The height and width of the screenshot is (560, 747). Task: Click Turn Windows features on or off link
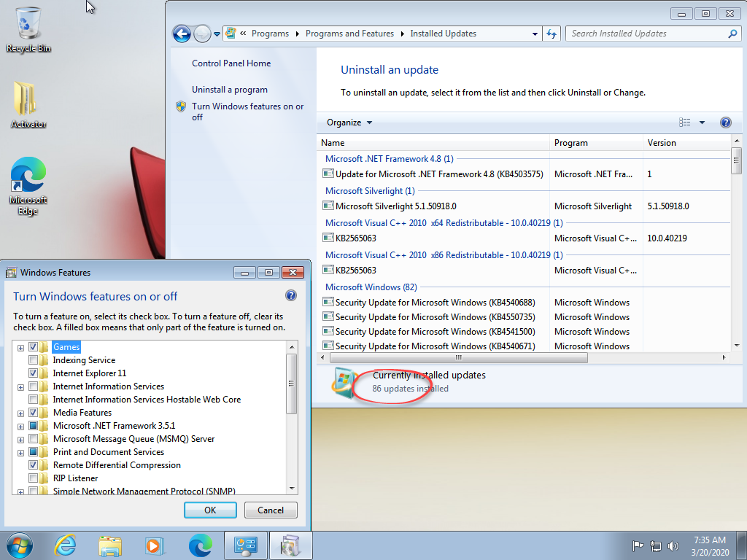(248, 112)
